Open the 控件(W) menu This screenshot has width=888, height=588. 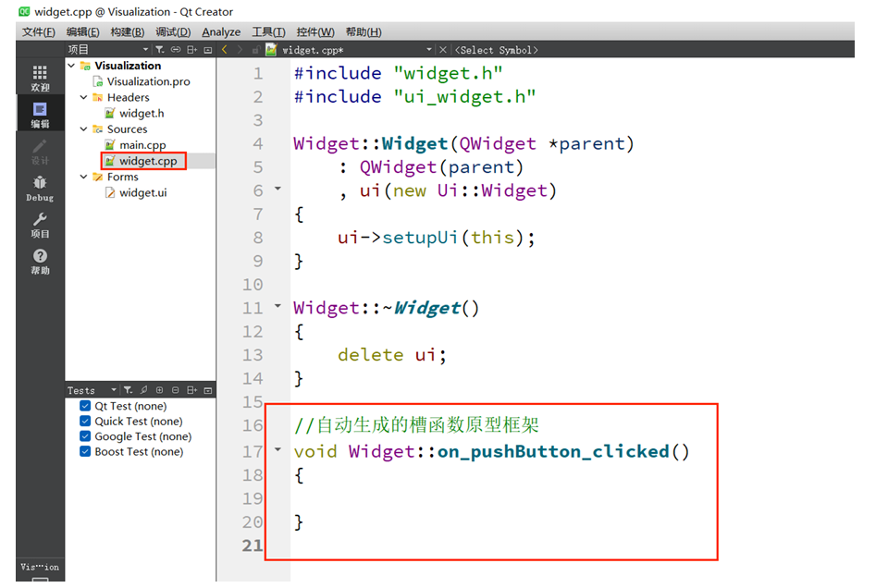(x=315, y=31)
